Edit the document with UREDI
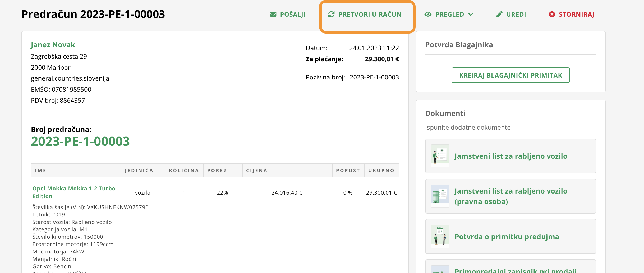Viewport: 644px width, 273px height. pyautogui.click(x=511, y=14)
